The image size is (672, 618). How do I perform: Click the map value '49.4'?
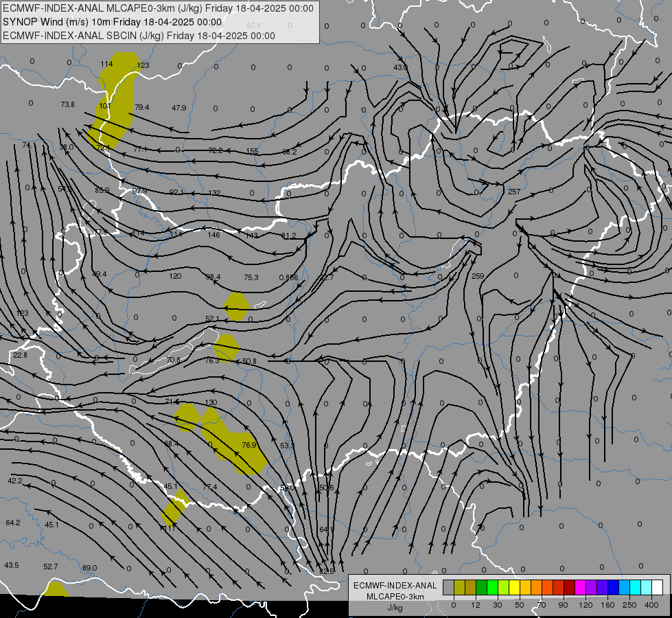(x=100, y=274)
